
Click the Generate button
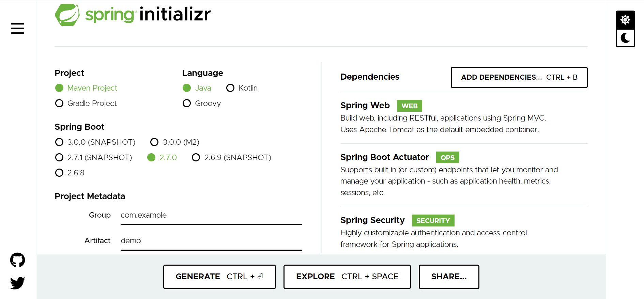219,277
